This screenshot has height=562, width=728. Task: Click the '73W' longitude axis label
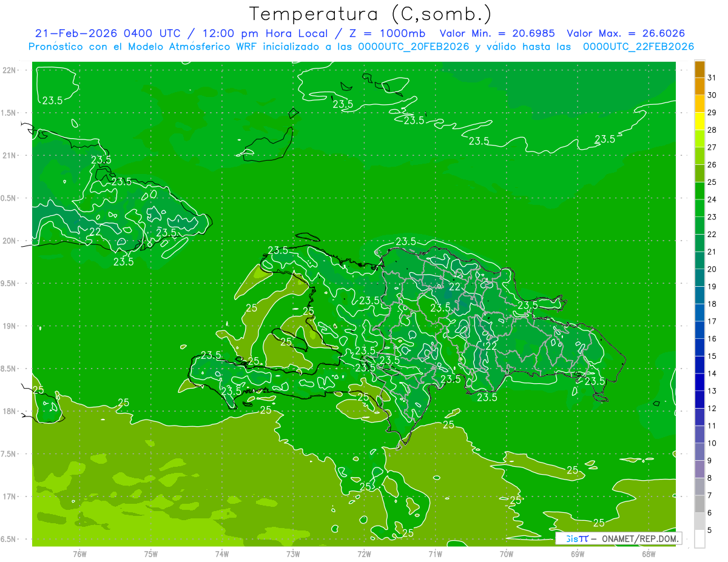293,554
